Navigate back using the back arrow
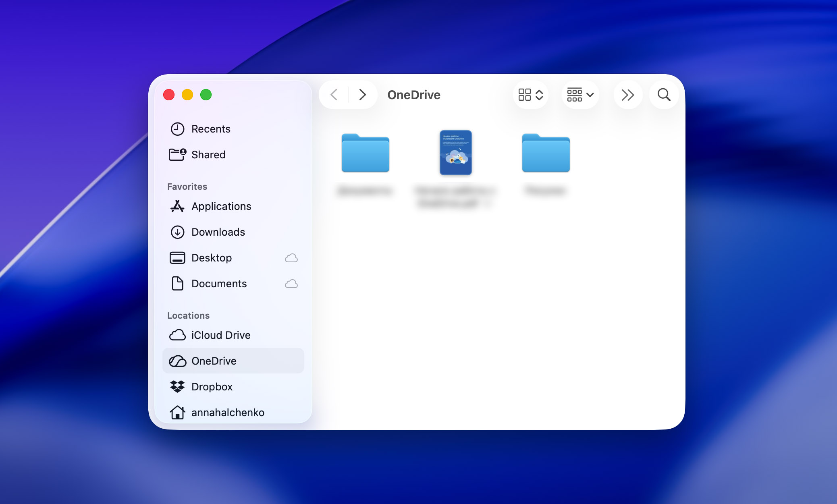This screenshot has width=837, height=504. [334, 95]
